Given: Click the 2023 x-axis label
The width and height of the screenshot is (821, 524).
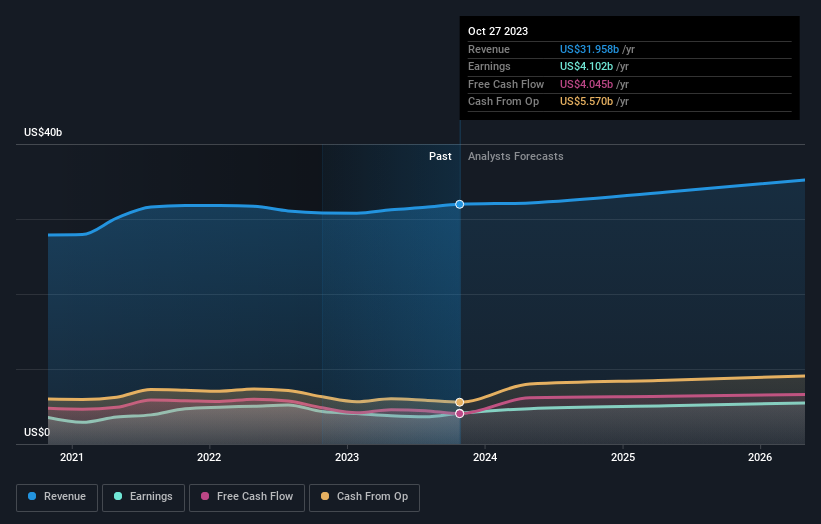Looking at the screenshot, I should coord(347,457).
